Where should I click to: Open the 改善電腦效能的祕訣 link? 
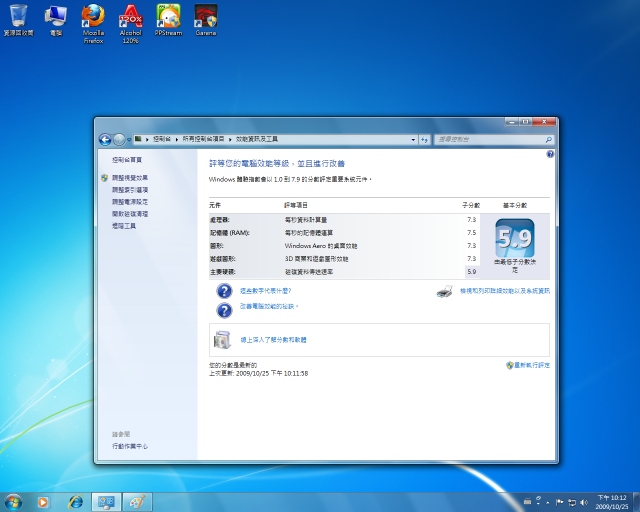(269, 306)
